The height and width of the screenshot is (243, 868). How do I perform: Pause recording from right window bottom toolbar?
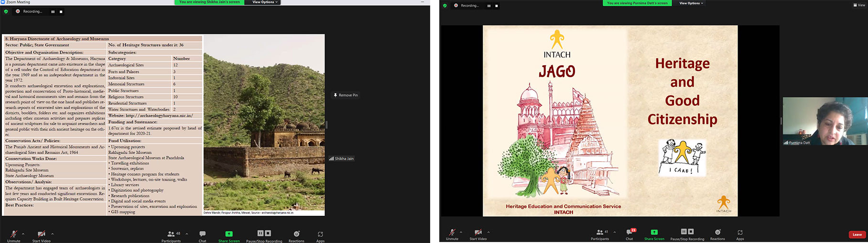coord(684,231)
